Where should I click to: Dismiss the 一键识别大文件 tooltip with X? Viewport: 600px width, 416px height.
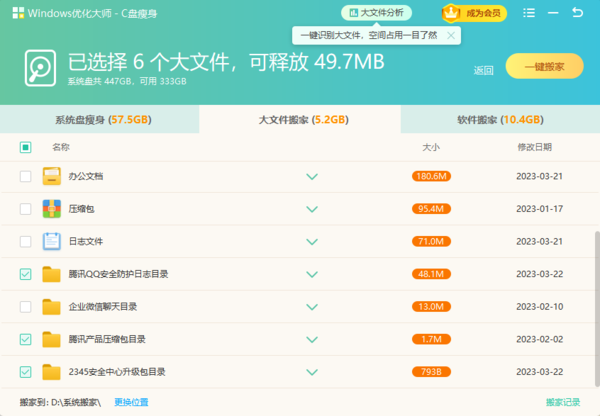click(x=451, y=35)
